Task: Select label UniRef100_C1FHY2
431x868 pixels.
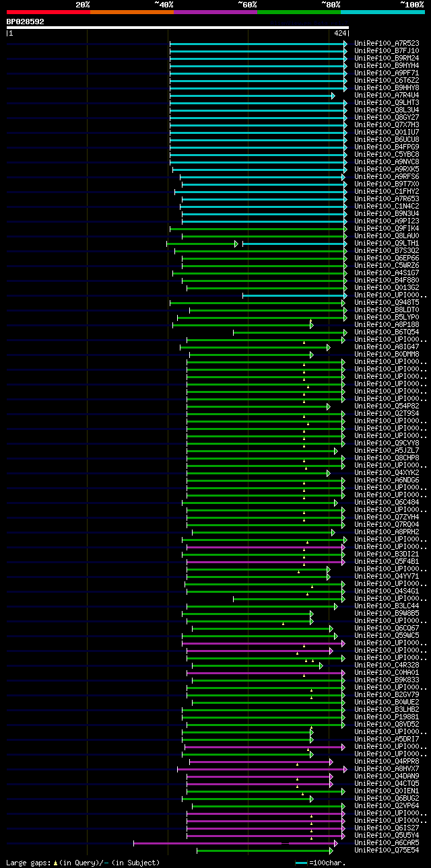Action: click(x=387, y=191)
